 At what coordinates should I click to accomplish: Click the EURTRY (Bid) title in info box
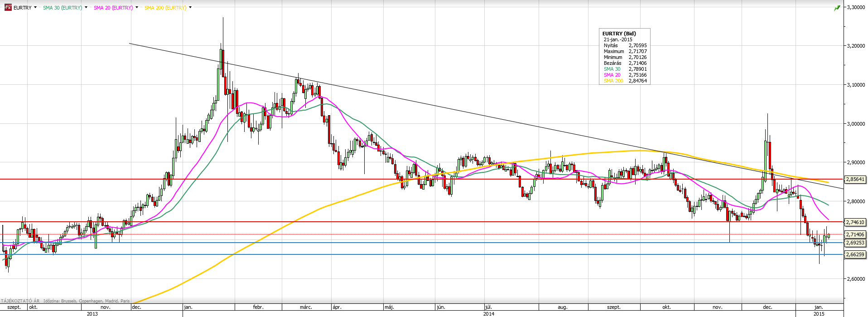click(619, 34)
